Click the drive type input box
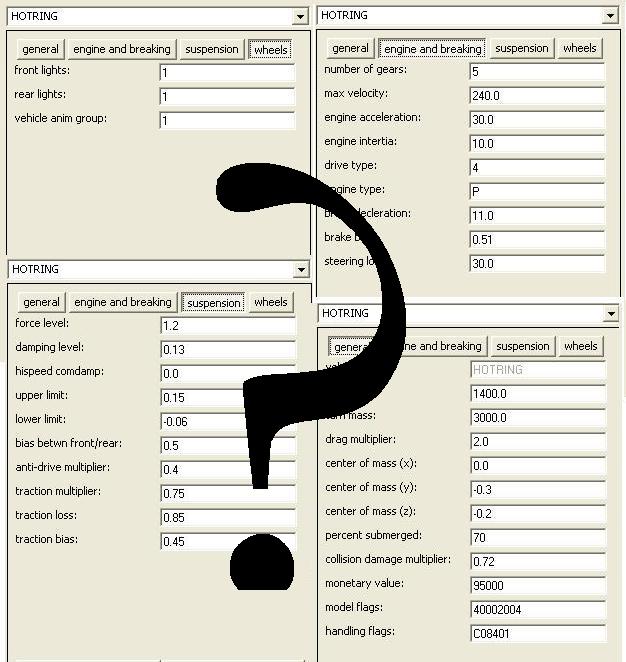Screen dimensions: 626x662 (537, 168)
